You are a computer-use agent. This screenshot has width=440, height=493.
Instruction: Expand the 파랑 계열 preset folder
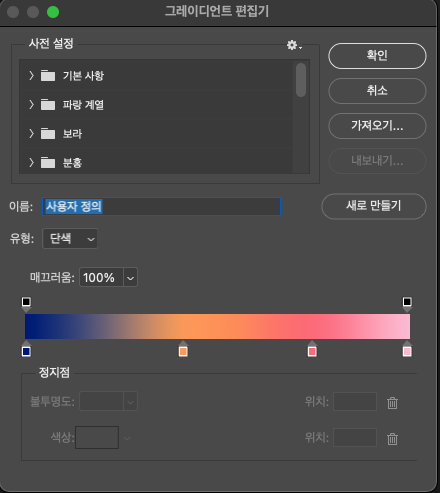tap(31, 105)
